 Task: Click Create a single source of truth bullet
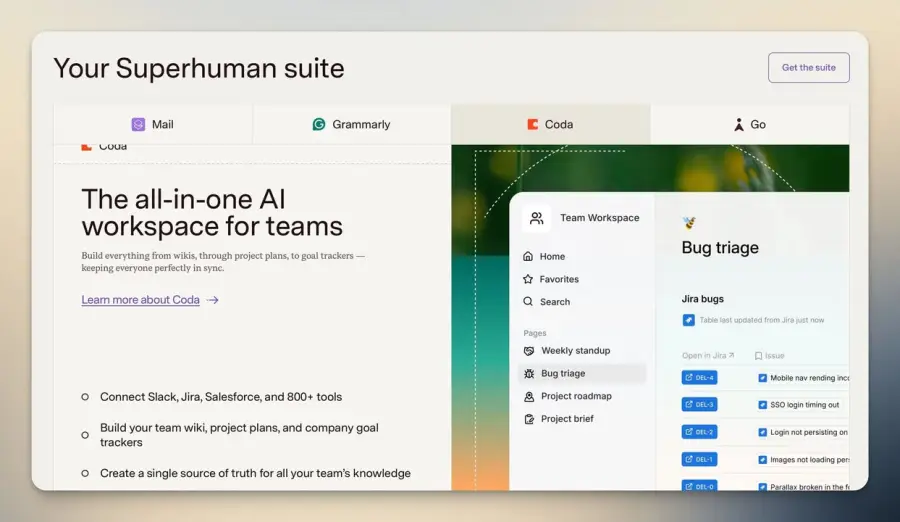(x=255, y=473)
